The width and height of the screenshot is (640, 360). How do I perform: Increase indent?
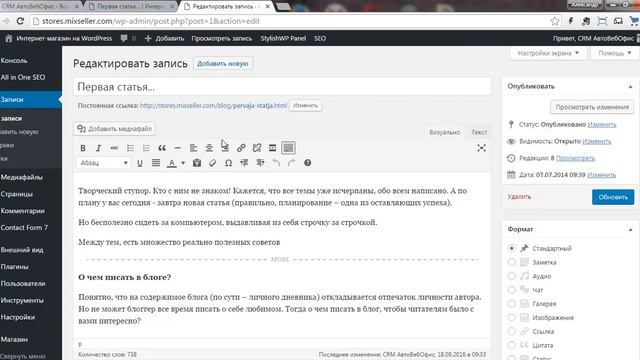[x=260, y=163]
